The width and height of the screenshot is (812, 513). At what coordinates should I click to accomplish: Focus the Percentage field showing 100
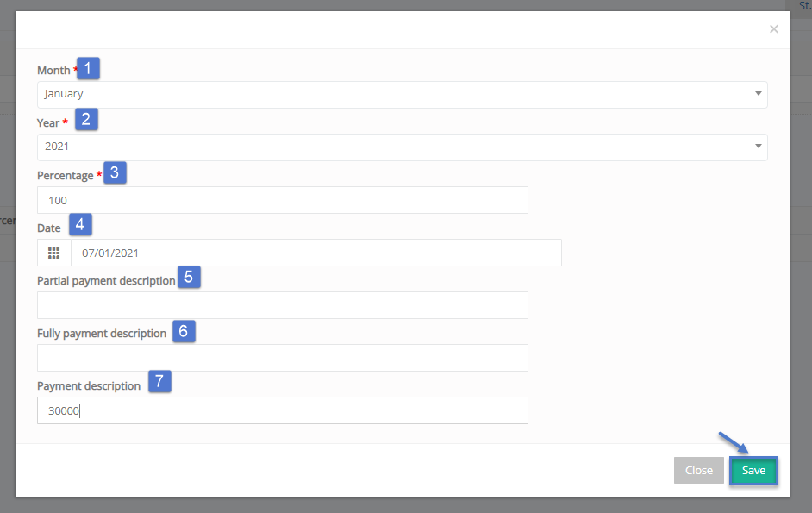pyautogui.click(x=283, y=200)
